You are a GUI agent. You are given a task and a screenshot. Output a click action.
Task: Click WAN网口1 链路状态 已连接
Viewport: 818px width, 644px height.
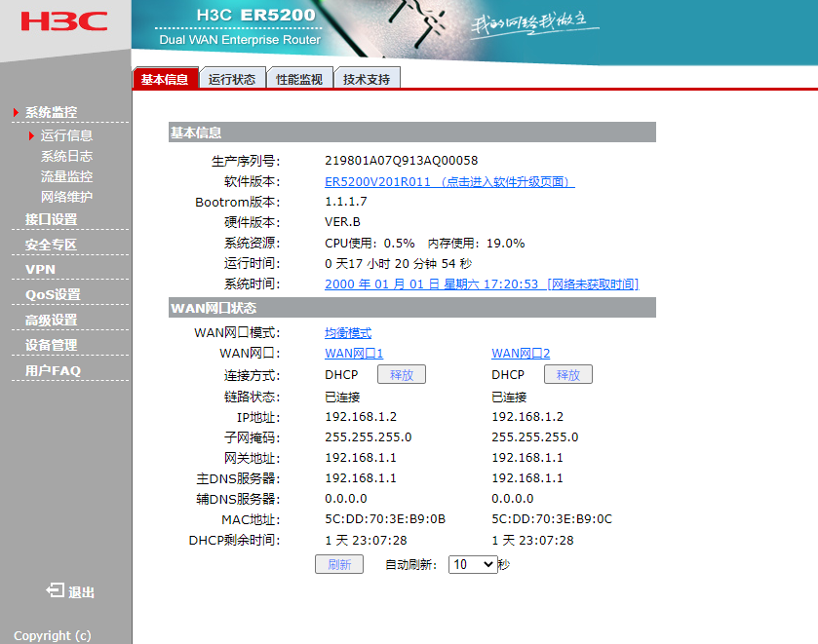point(342,397)
